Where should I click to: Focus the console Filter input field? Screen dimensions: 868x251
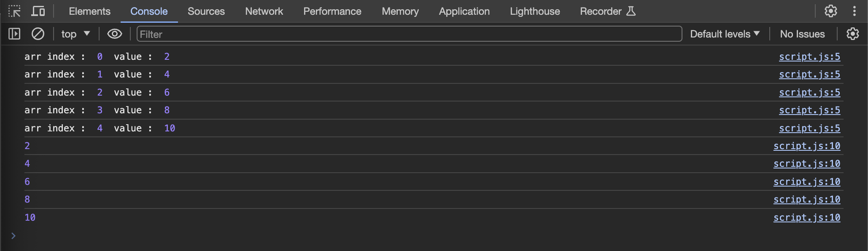(409, 34)
